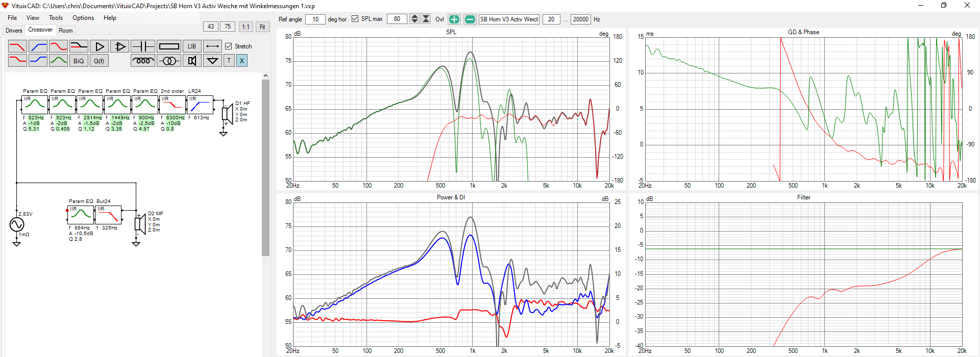This screenshot has width=980, height=357.
Task: Remove overlay with the green minus button
Action: click(x=470, y=19)
